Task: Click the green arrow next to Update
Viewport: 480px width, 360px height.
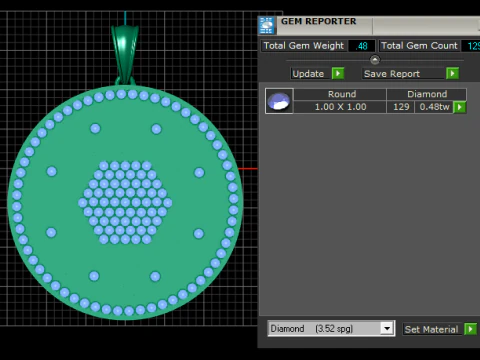Action: click(338, 73)
